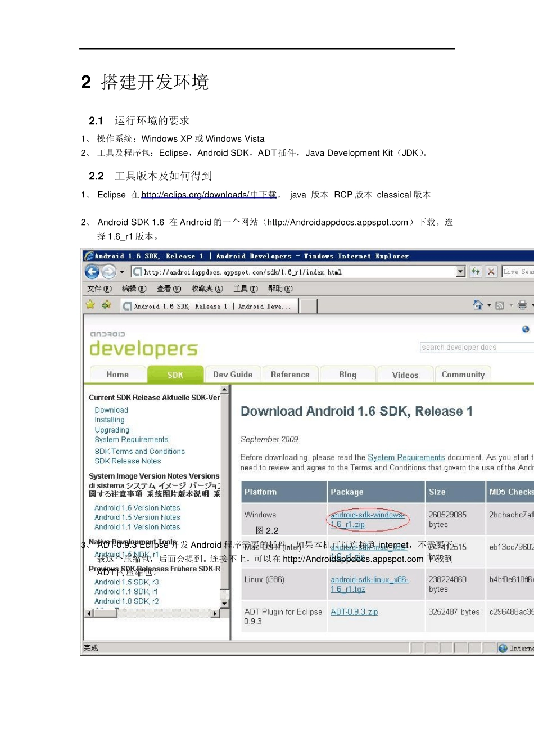Click the android-sdk-windows-1.6_r1.zip download link
534x756 pixels.
[368, 520]
